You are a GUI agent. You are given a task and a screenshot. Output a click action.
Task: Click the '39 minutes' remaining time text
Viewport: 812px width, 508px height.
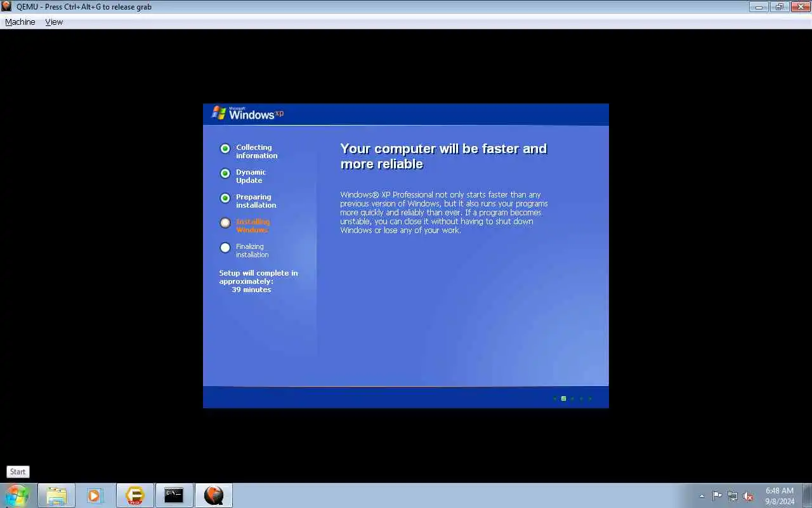tap(251, 290)
